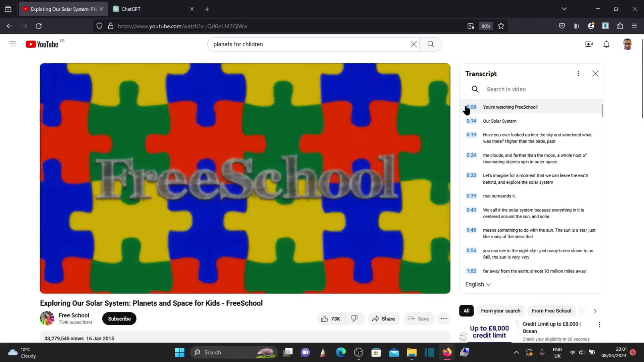The image size is (644, 362).
Task: Bookmark this page with the star
Action: click(x=501, y=26)
